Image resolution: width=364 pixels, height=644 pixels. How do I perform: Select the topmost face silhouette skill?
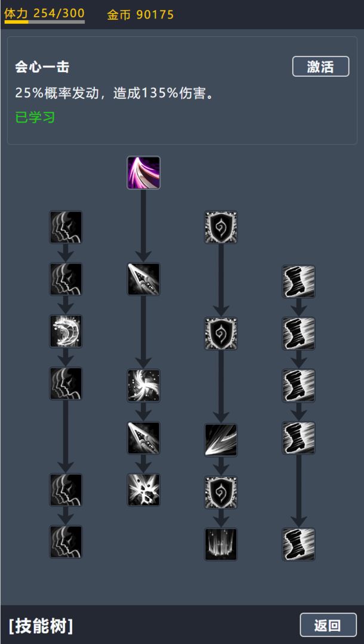66,227
